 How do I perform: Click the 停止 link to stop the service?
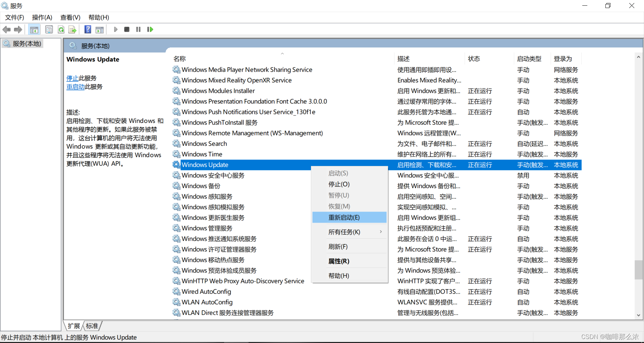(72, 78)
